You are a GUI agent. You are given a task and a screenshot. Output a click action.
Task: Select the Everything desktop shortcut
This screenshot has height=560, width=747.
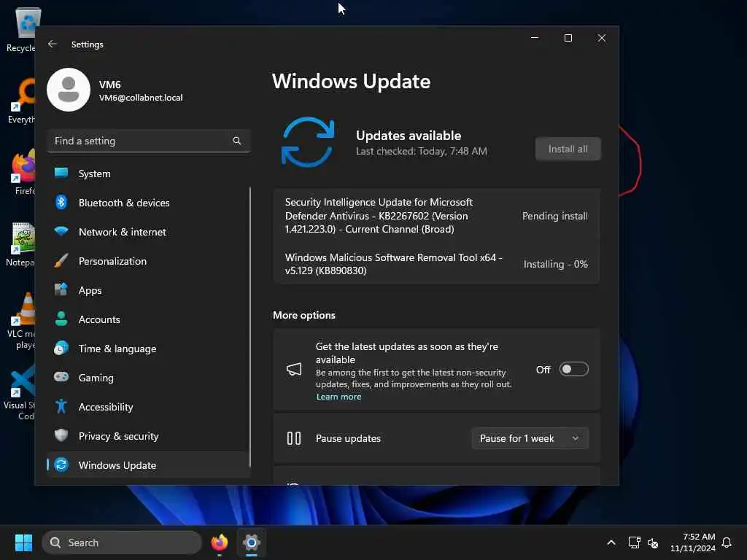[21, 101]
